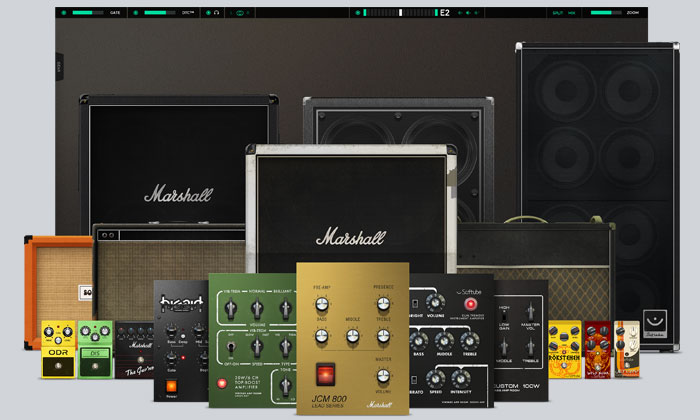This screenshot has width=700, height=420.
Task: Toggle the GATE power indicator in top bar
Action: 64,12
